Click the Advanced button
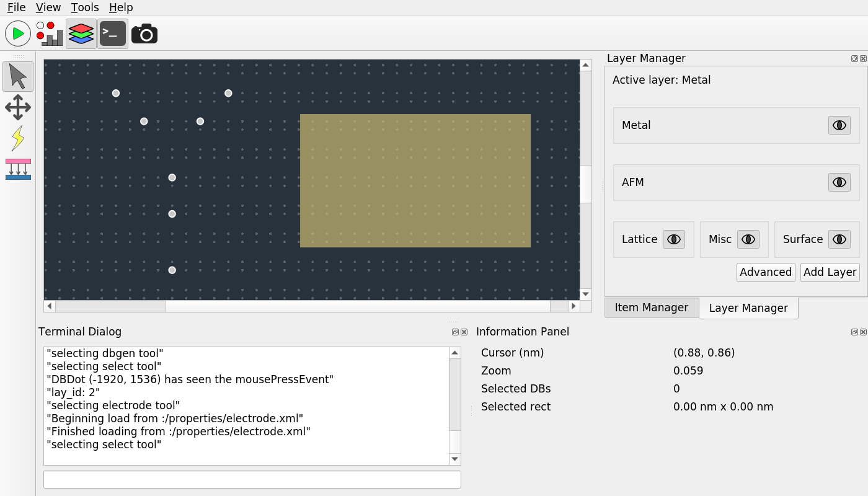868x496 pixels. tap(766, 272)
